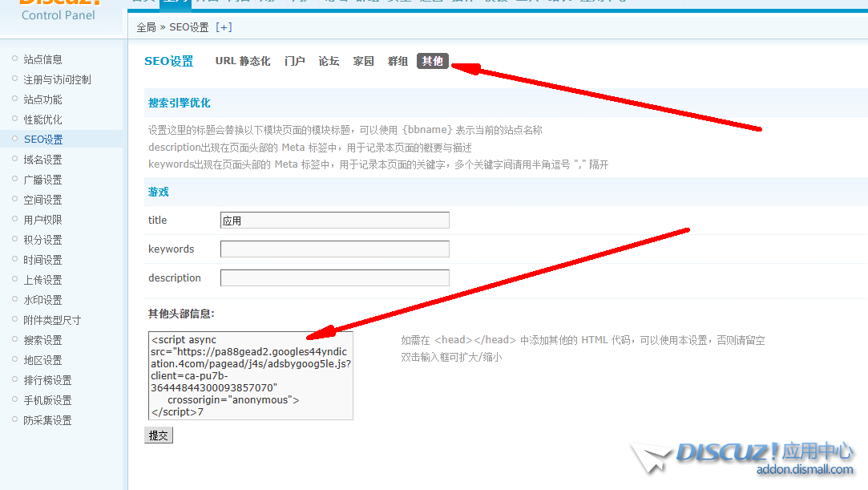The width and height of the screenshot is (868, 490).
Task: Open 站点信息 in the sidebar
Action: [42, 59]
